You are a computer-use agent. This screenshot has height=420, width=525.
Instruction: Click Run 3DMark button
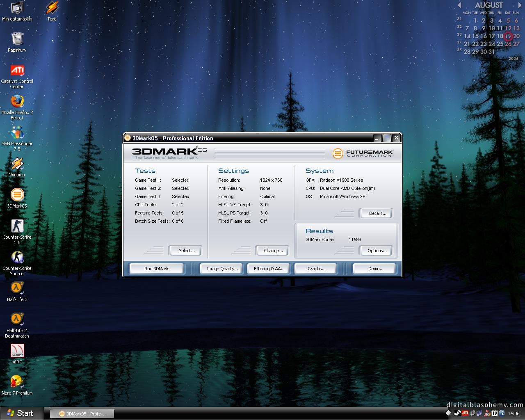tap(156, 269)
